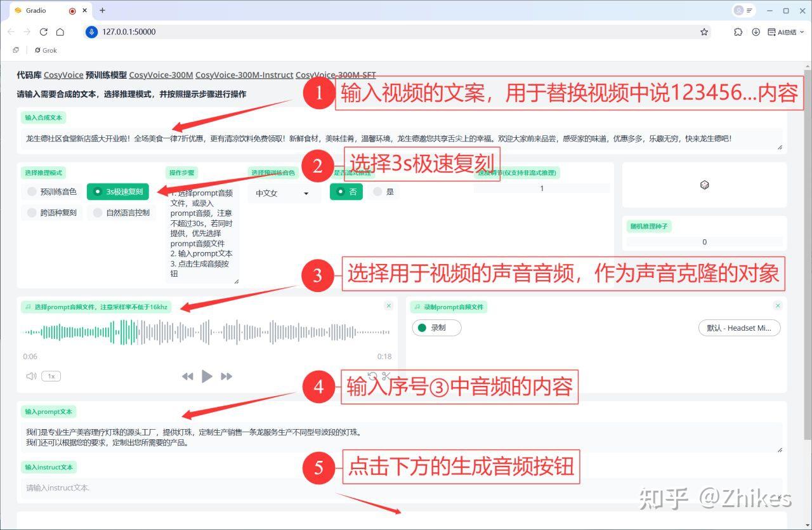Click the 0:18 audio duration text
The width and height of the screenshot is (812, 530).
384,357
